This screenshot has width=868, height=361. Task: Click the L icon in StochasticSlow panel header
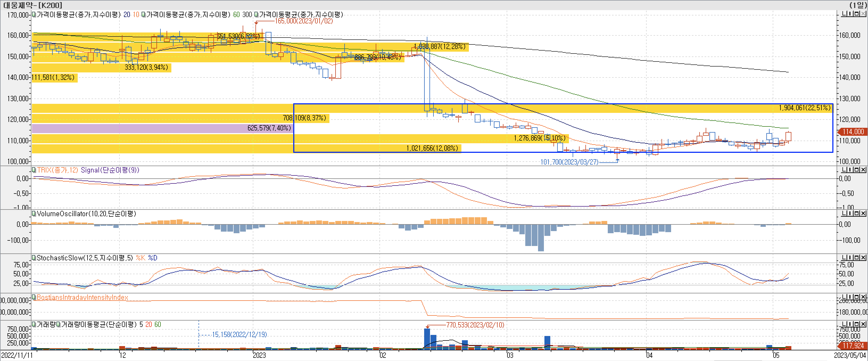click(844, 258)
